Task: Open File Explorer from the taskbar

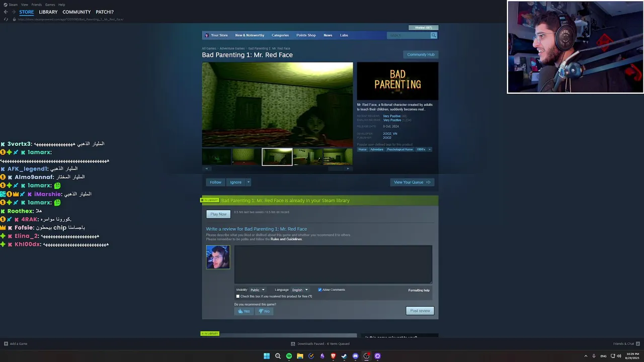Action: tap(300, 356)
